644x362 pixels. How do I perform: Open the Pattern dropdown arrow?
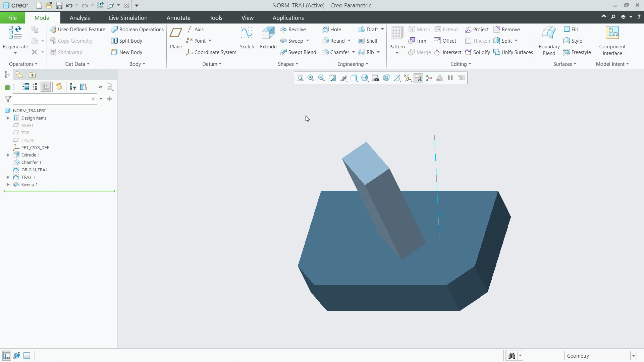(397, 53)
